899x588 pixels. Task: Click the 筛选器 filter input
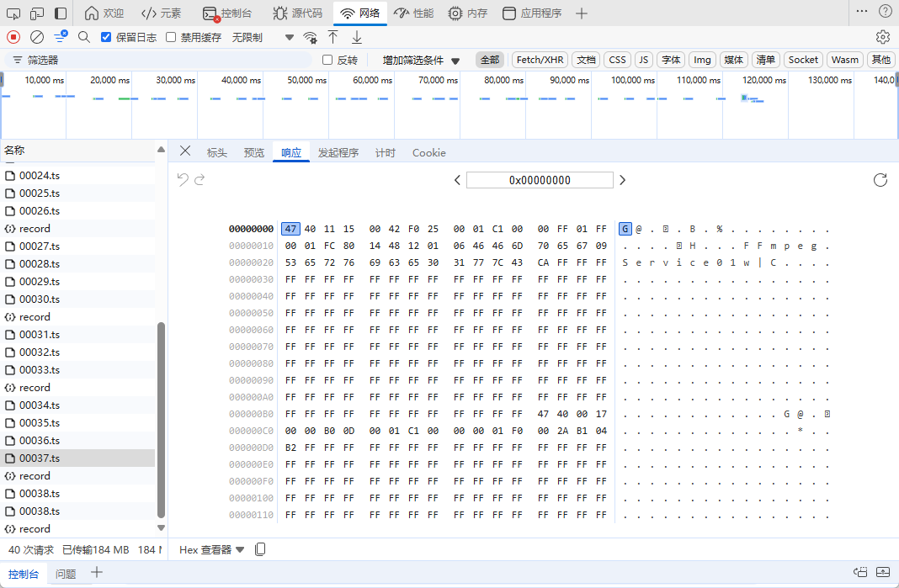pos(157,61)
